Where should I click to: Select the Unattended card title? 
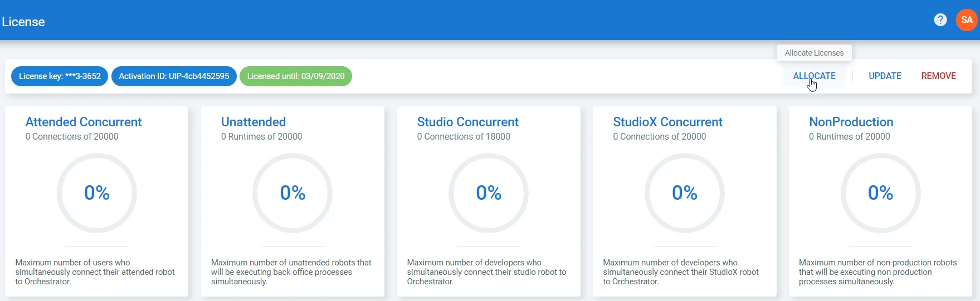253,122
